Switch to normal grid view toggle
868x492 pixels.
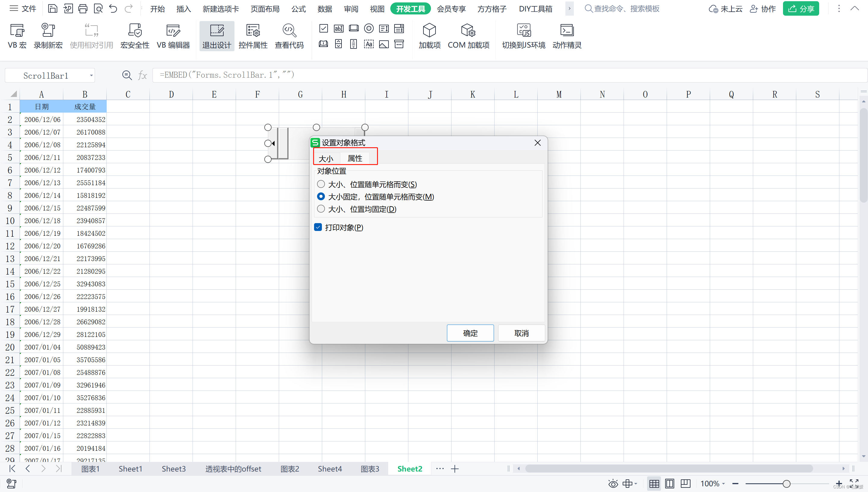click(654, 484)
